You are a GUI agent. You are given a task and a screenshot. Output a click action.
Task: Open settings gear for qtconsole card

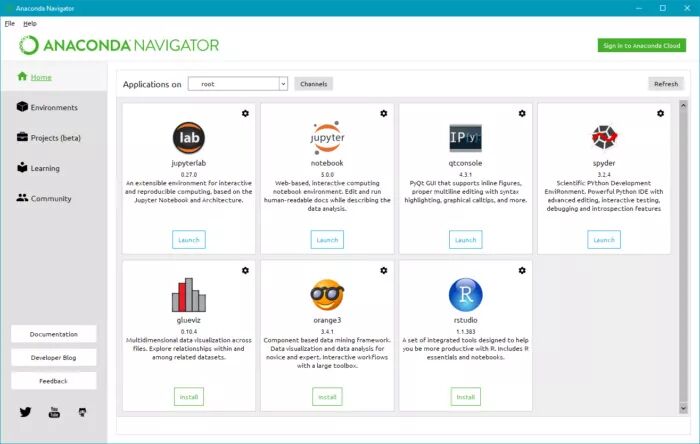[x=522, y=113]
